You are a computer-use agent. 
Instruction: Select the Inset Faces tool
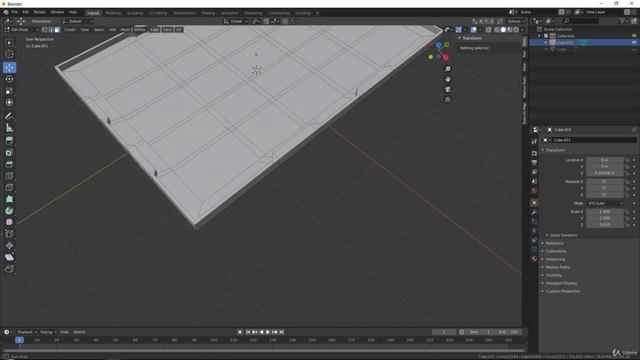(x=9, y=153)
